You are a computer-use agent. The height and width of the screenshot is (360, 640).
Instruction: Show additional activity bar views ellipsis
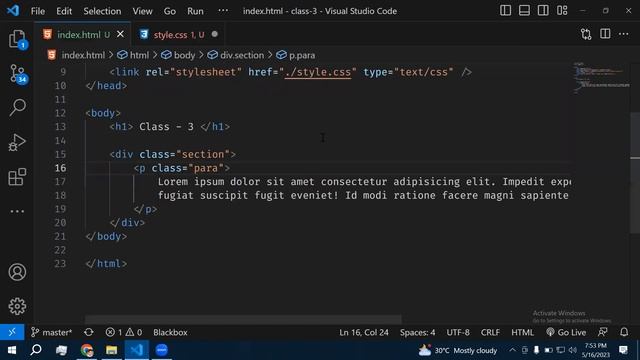(17, 211)
